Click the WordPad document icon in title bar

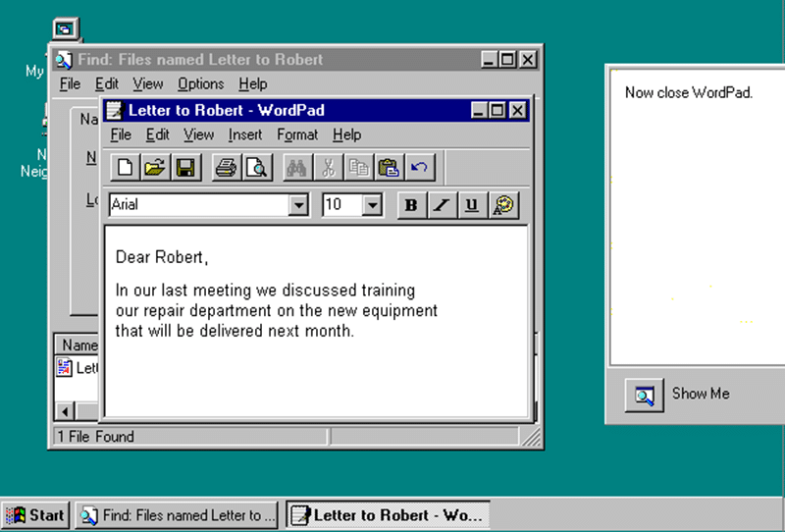(114, 110)
